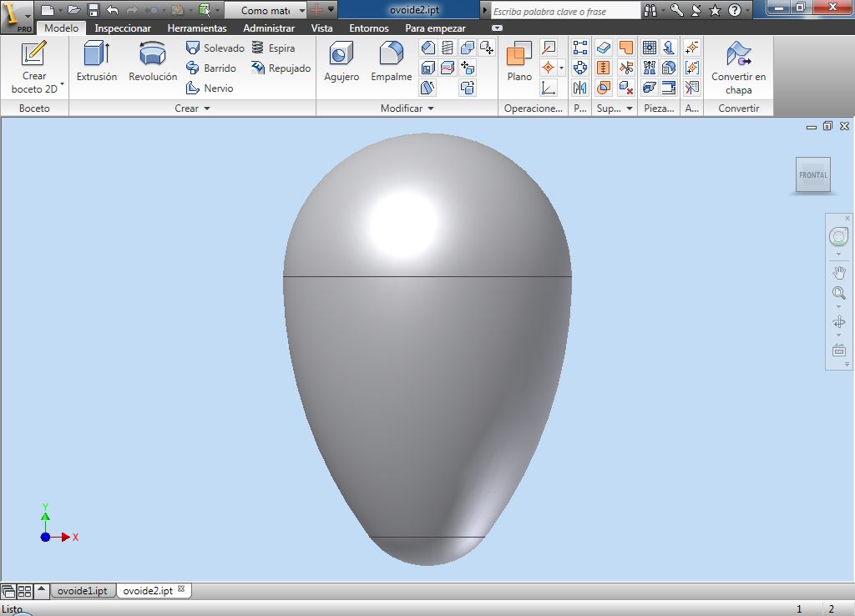The image size is (855, 616).
Task: Select the zoom navigation tool
Action: 838,293
